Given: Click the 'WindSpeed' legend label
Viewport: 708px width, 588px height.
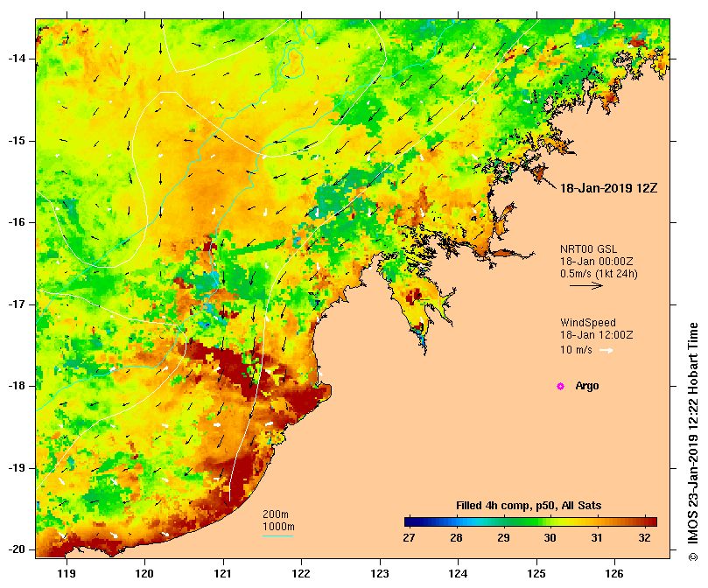Looking at the screenshot, I should click(588, 323).
